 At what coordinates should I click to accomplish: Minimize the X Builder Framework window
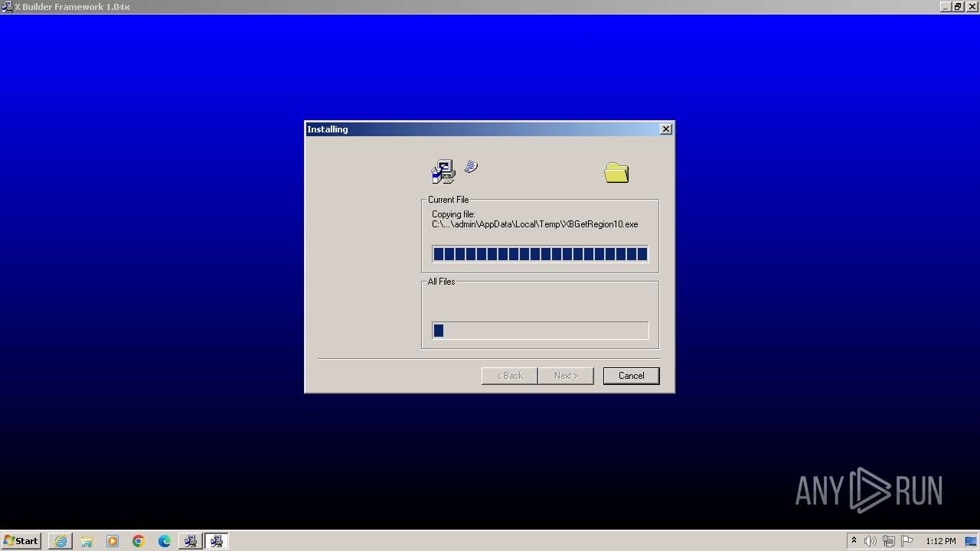tap(946, 7)
